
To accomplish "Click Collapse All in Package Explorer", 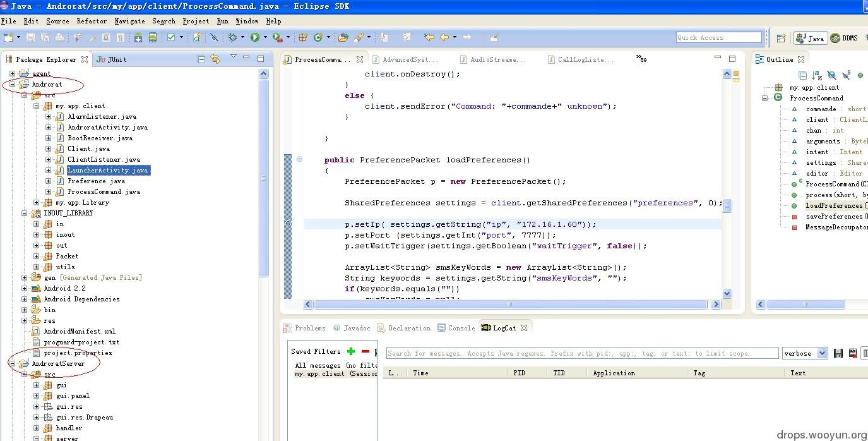I will [201, 59].
